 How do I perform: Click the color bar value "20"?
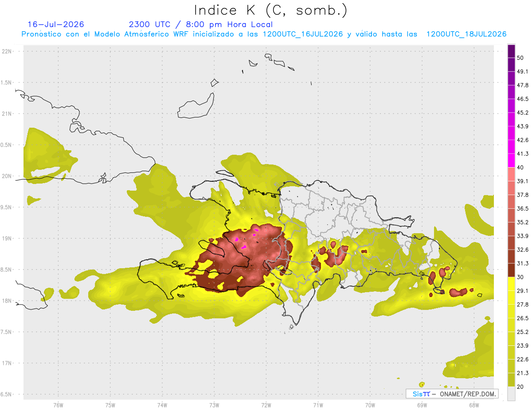520,387
